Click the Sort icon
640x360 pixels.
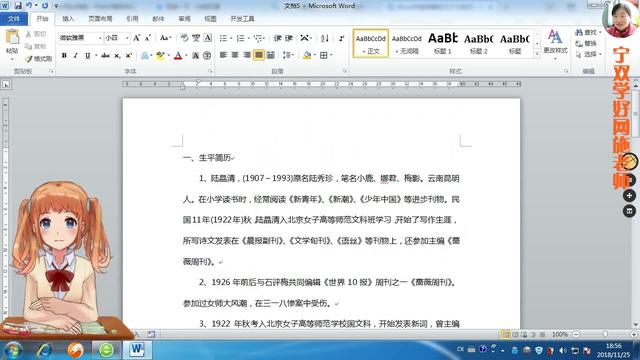click(325, 38)
